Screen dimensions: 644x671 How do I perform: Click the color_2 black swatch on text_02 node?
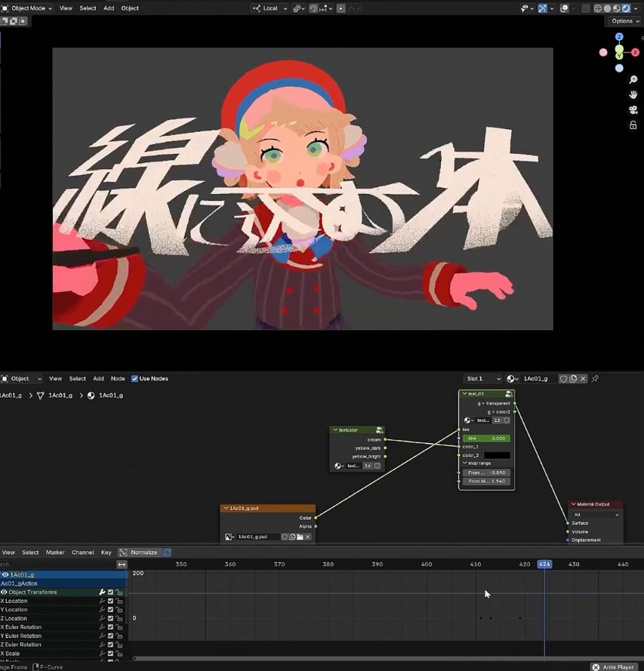tap(497, 455)
